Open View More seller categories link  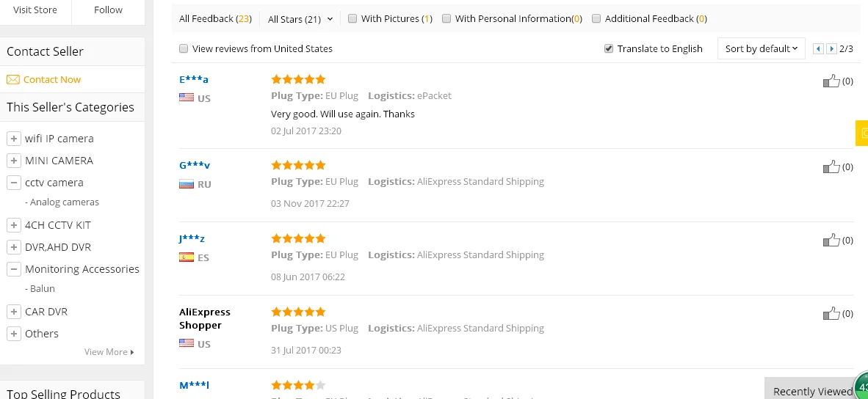tap(109, 352)
